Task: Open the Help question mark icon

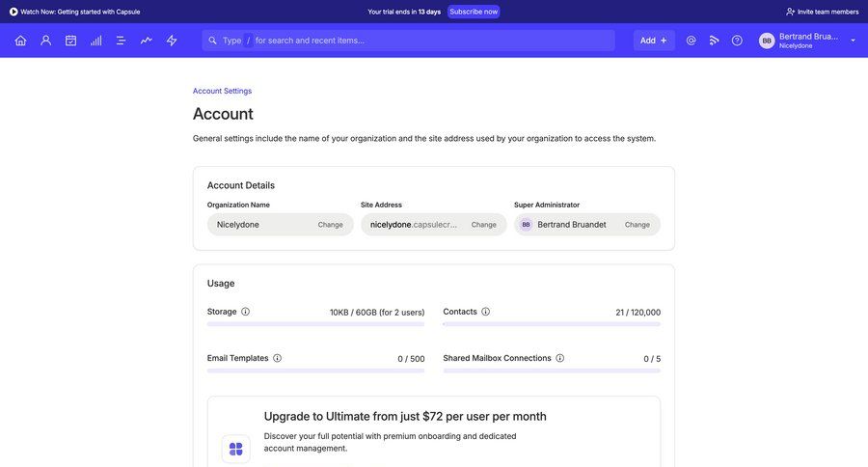Action: coord(737,41)
